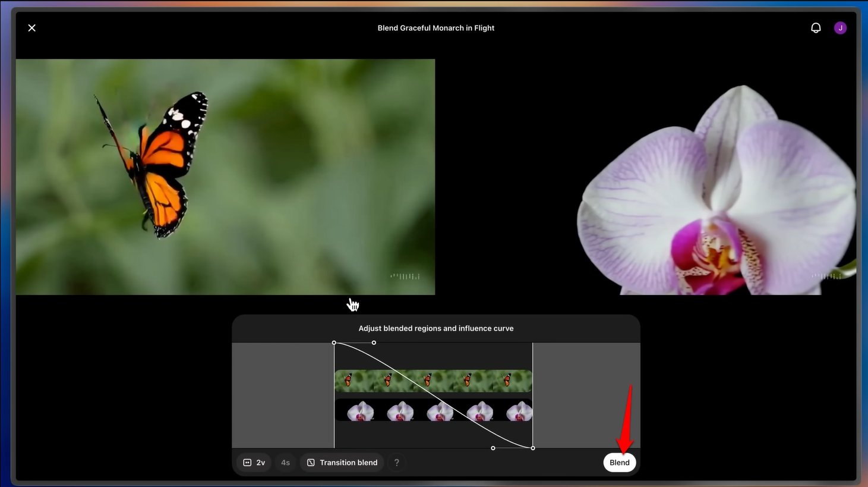Click the upper curve tangent handle
868x487 pixels.
point(374,343)
